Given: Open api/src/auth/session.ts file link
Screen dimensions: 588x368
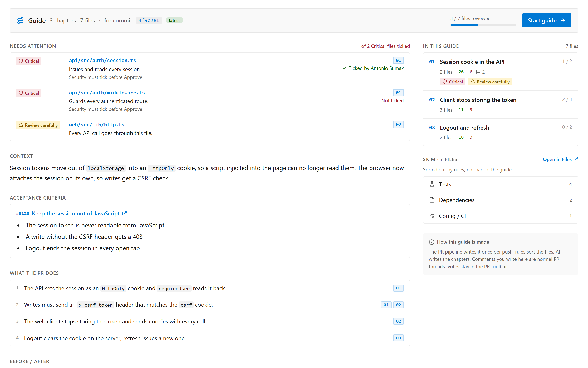Looking at the screenshot, I should tap(102, 60).
